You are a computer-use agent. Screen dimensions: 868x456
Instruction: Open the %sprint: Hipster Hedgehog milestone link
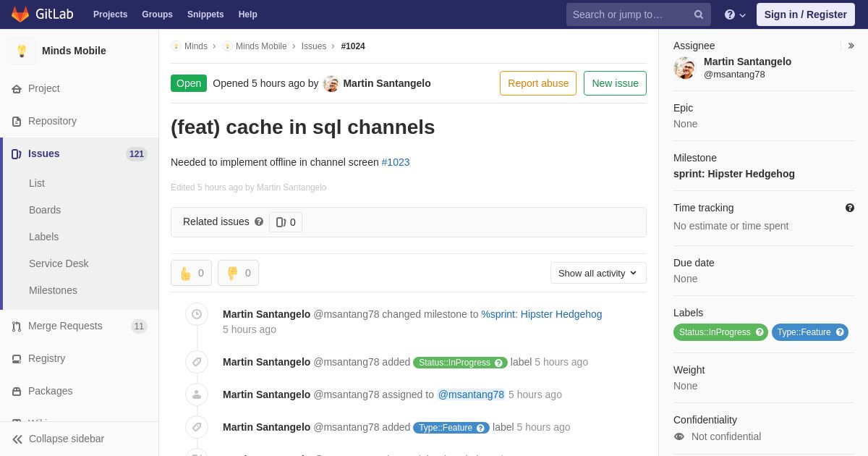542,314
